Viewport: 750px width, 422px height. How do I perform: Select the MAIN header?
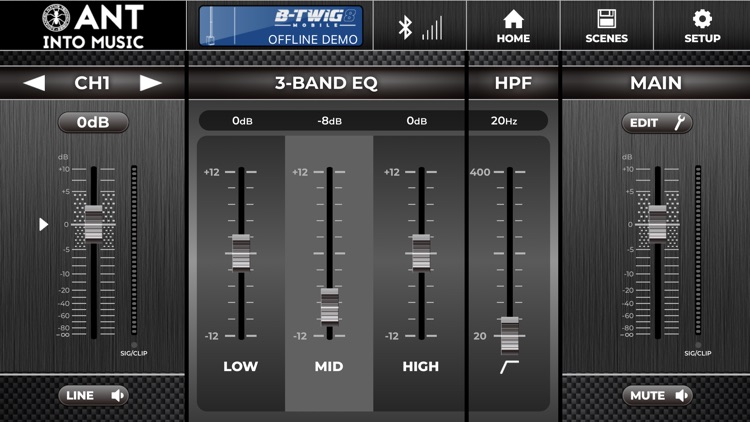(656, 83)
